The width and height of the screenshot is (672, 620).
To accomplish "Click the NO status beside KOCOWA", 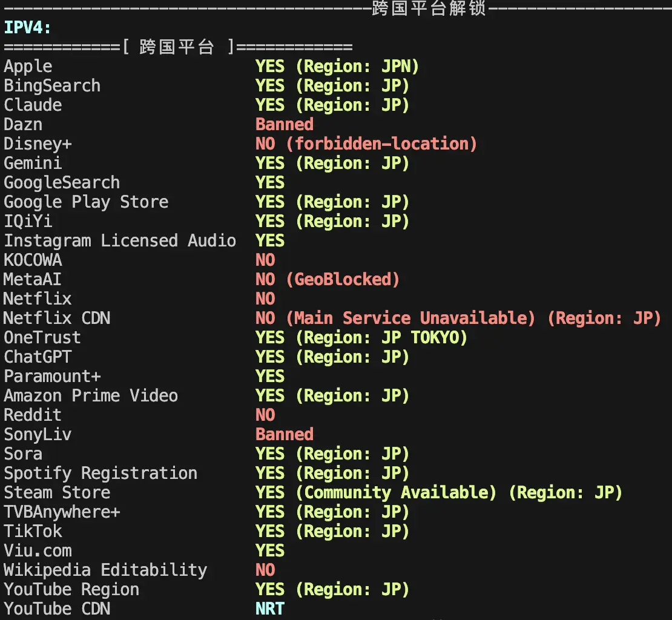I will [x=265, y=260].
